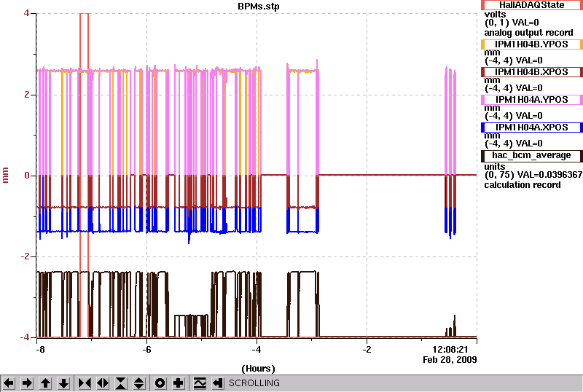Image resolution: width=583 pixels, height=392 pixels.
Task: Shift the plot down with the down arrow
Action: pyautogui.click(x=63, y=383)
